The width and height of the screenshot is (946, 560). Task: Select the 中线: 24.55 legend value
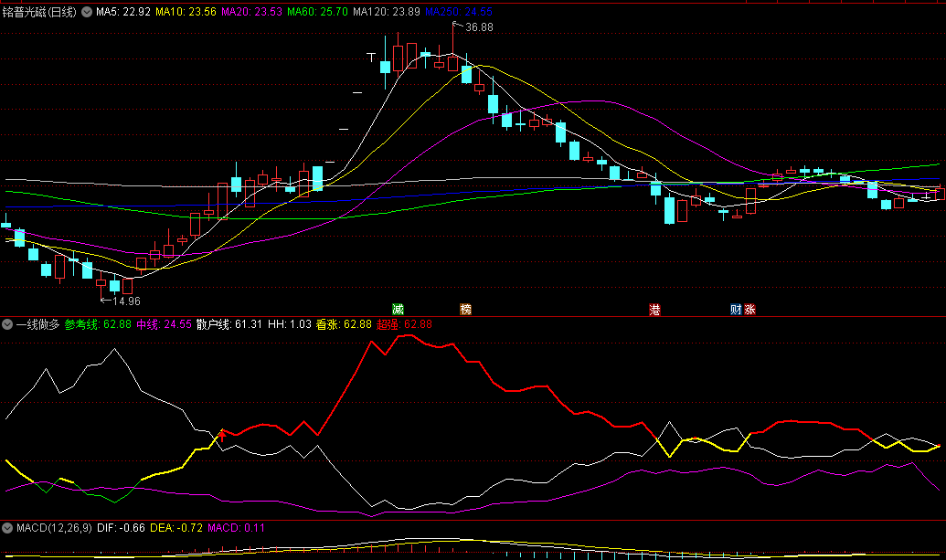click(165, 324)
